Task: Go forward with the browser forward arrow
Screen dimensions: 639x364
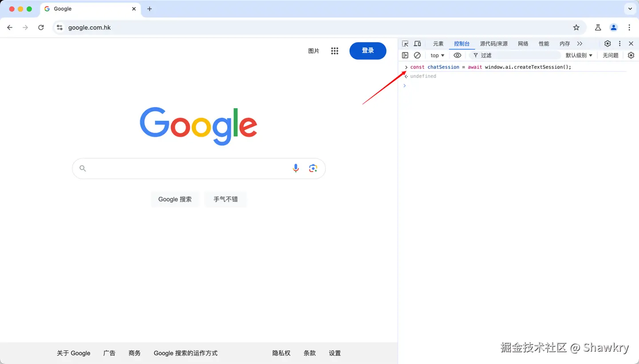Action: (25, 27)
